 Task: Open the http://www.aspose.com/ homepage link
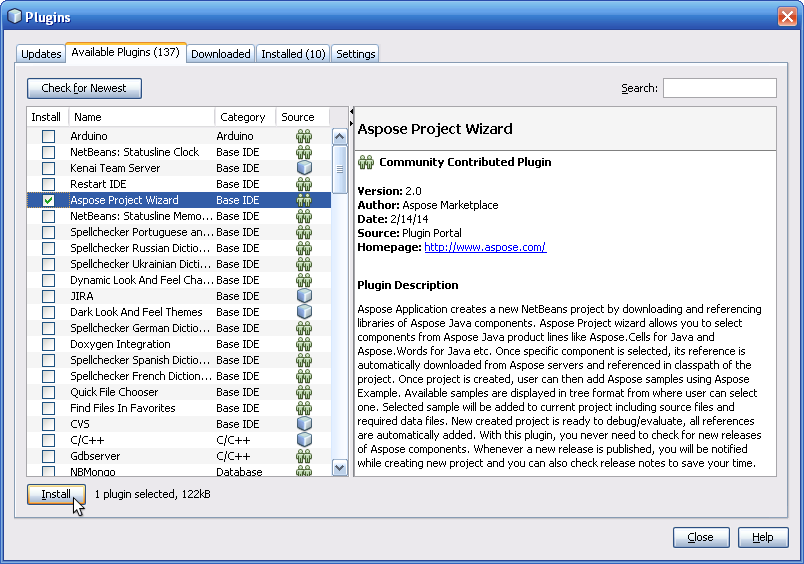[x=485, y=247]
